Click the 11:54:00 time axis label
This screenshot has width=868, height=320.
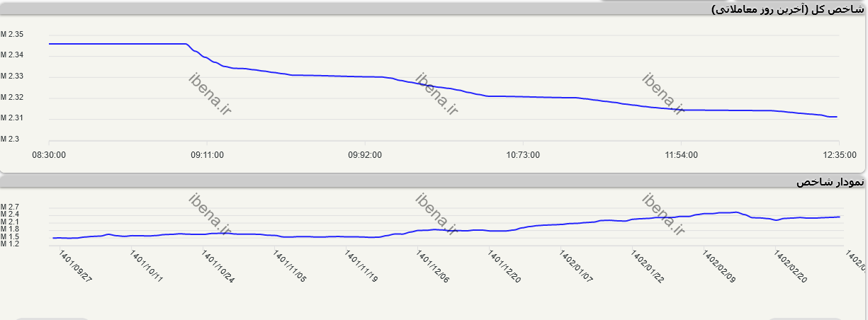(680, 155)
